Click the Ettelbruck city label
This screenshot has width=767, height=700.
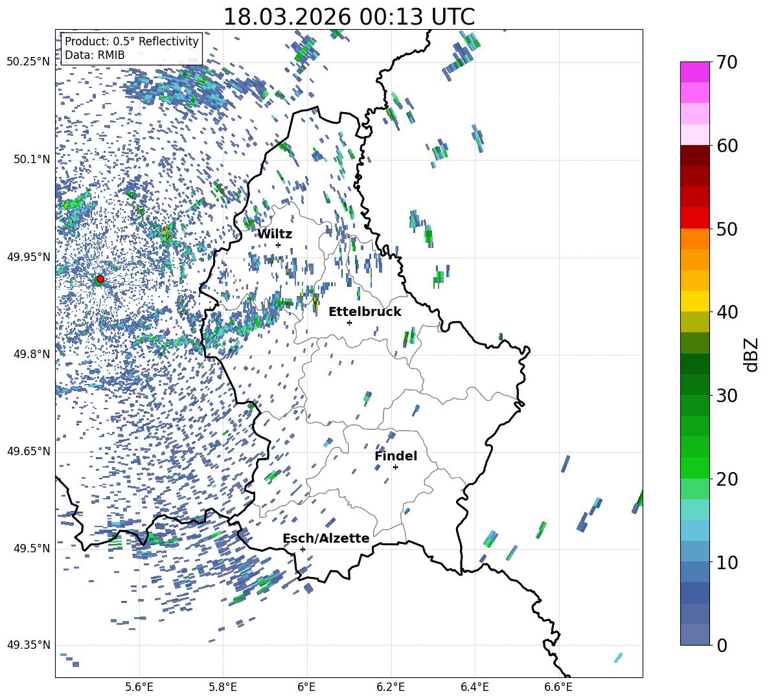[365, 311]
